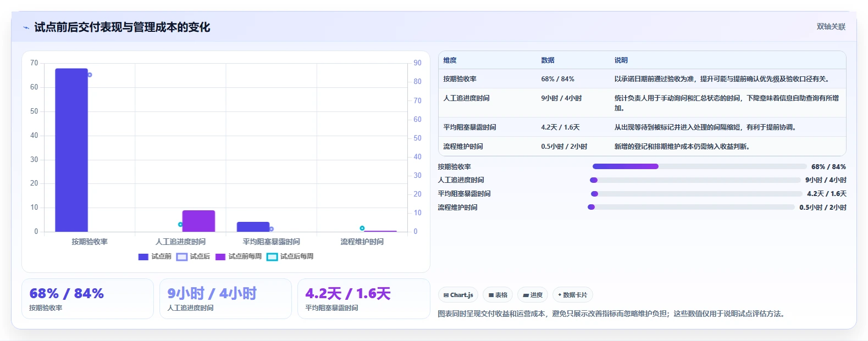
Task: Click the 4.2天 / 1.6天 stat card
Action: (x=363, y=299)
